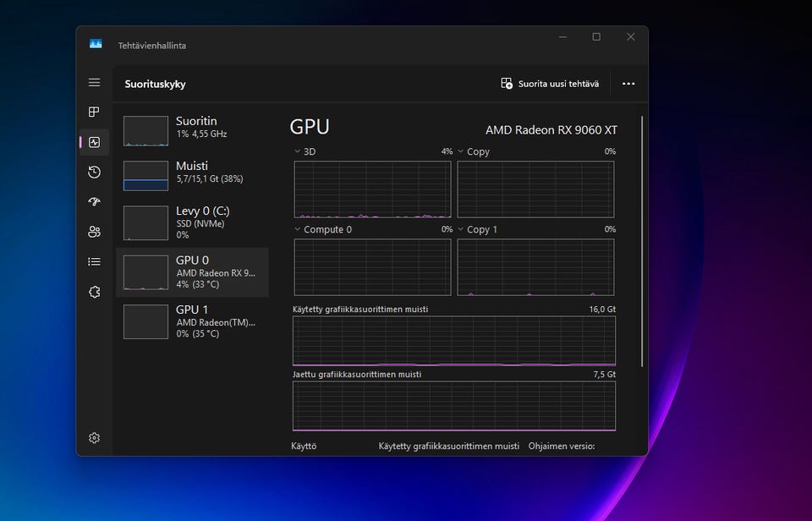The width and height of the screenshot is (812, 521).
Task: Open Startup apps via the gauge icon
Action: point(94,201)
